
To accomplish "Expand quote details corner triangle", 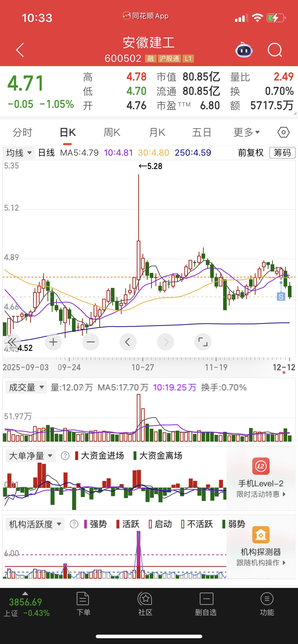I will [x=295, y=113].
